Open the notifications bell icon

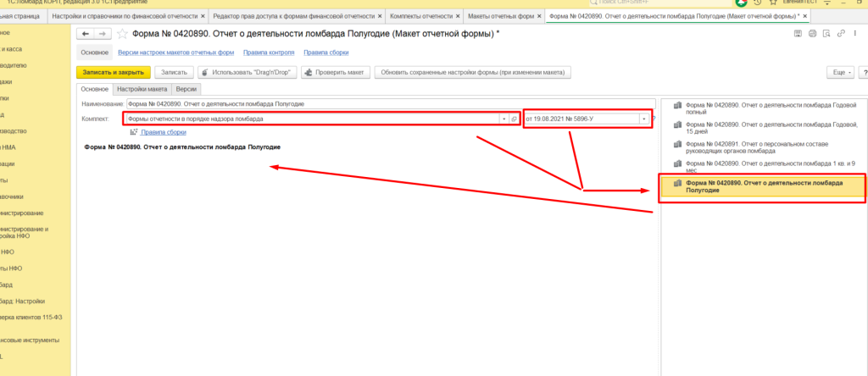(742, 3)
